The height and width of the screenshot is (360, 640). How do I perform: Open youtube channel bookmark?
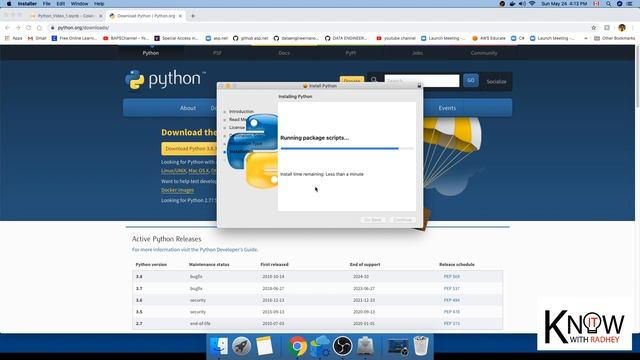(396, 38)
